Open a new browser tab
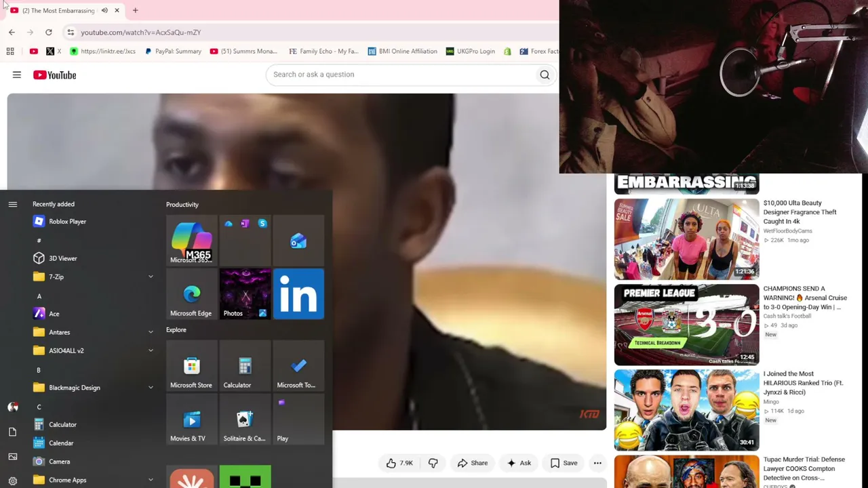The image size is (868, 488). 135,11
